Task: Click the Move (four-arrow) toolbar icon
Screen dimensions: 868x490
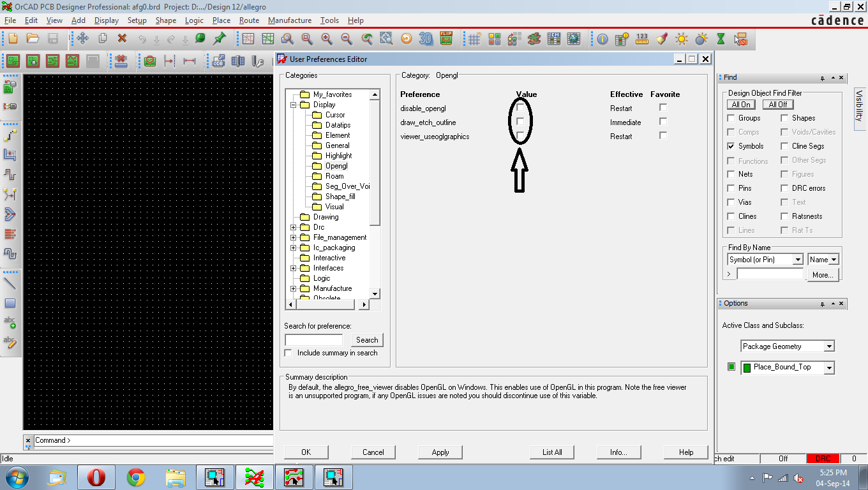Action: (82, 39)
